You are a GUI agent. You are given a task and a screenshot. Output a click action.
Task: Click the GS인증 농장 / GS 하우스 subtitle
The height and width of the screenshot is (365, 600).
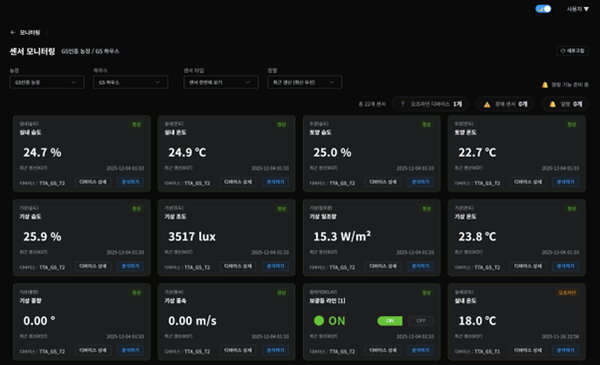(x=90, y=51)
